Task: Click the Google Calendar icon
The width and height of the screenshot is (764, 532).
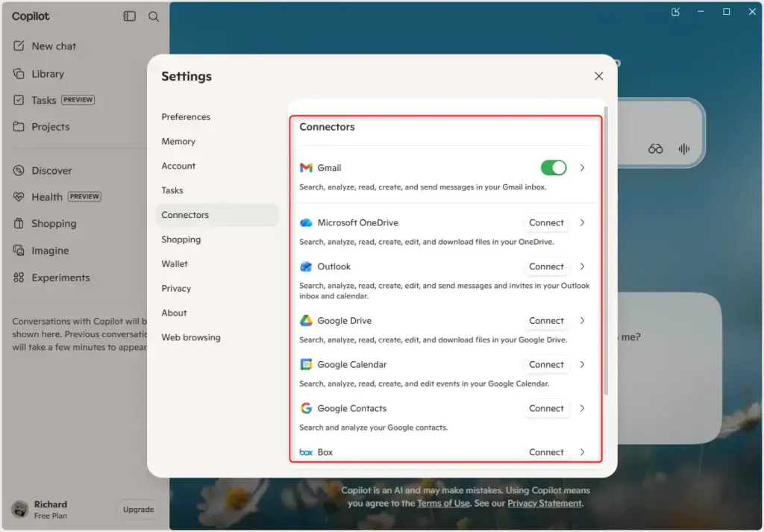Action: point(306,364)
